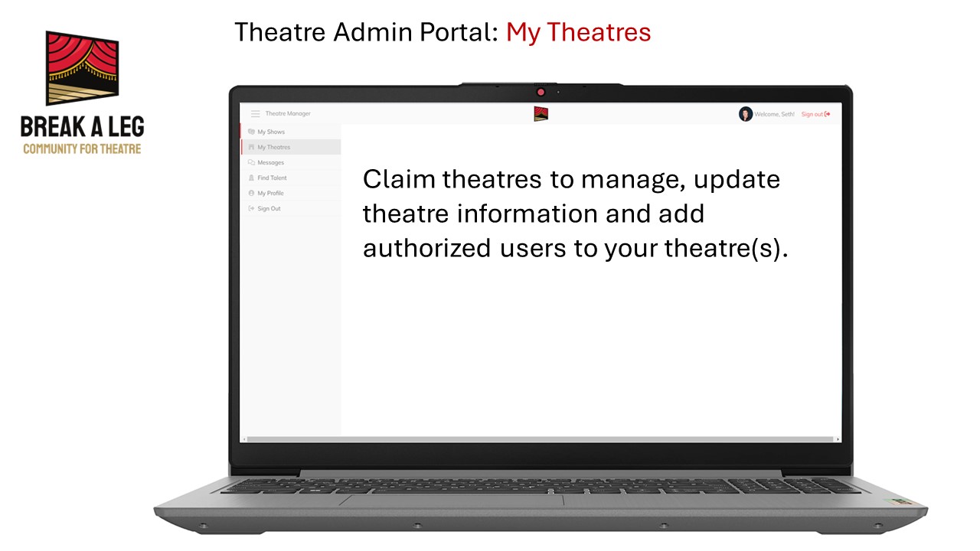Screen dimensions: 980x551
Task: Click the sidebar Sign Out arrow icon
Action: (251, 208)
